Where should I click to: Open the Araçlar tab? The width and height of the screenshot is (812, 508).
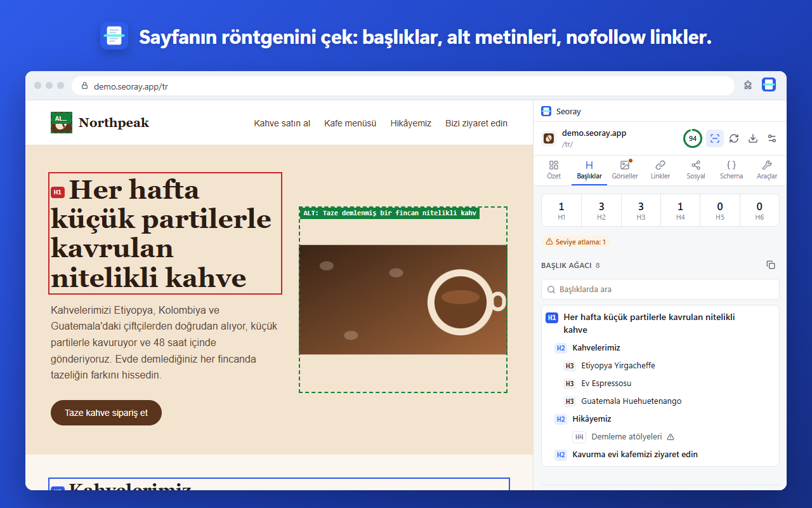pyautogui.click(x=767, y=170)
